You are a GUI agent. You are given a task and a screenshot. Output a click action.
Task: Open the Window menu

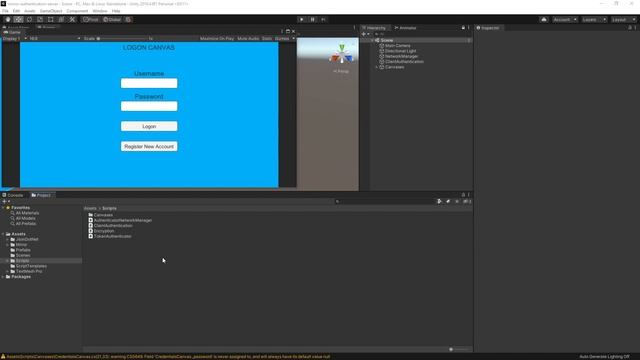100,11
